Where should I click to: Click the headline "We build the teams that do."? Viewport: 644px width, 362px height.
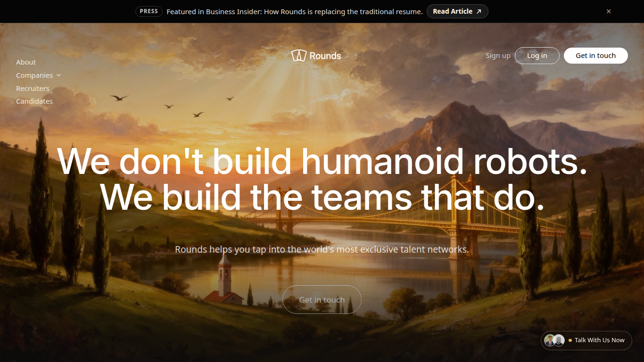(322, 197)
